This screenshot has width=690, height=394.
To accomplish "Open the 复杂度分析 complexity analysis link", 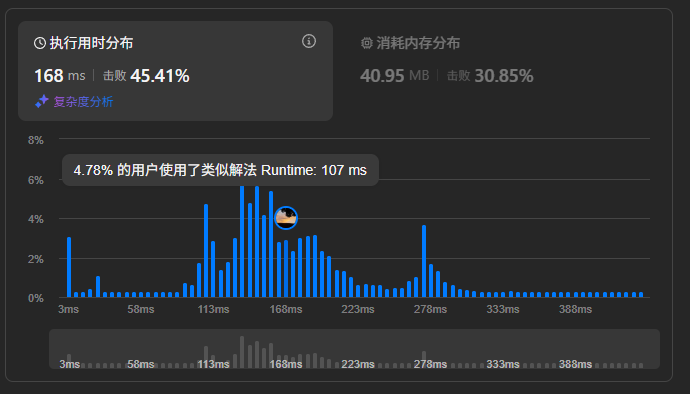I will 83,102.
